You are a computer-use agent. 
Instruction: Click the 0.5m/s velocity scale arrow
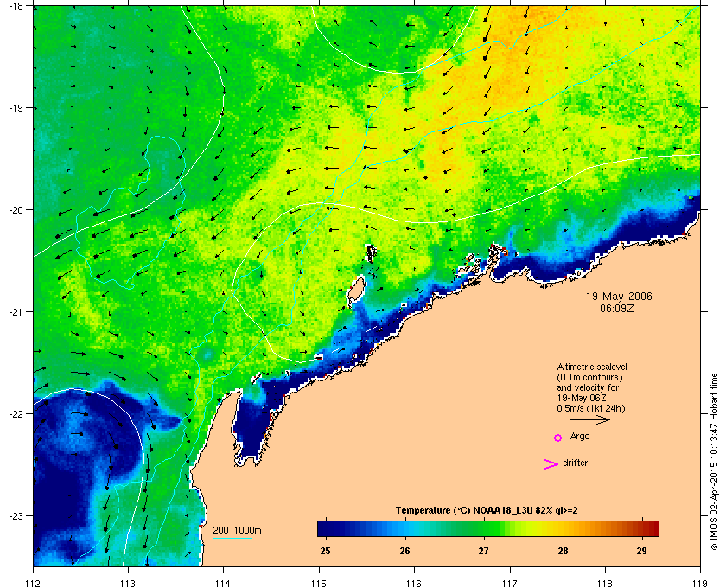(x=589, y=419)
